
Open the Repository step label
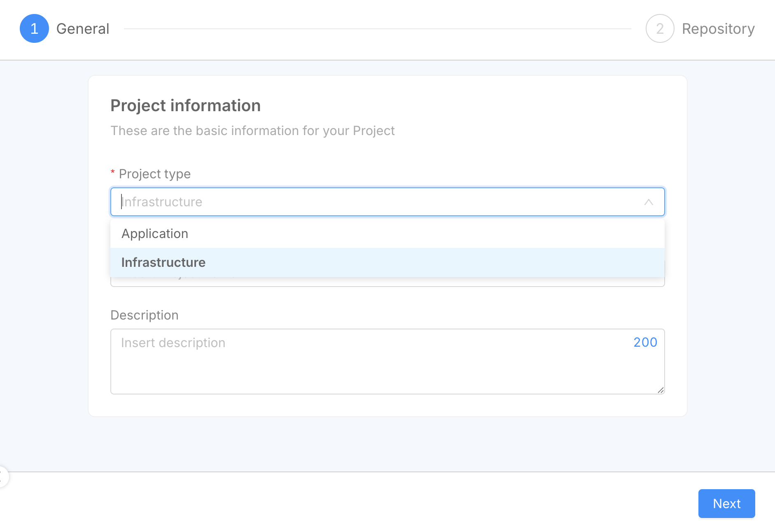tap(718, 29)
